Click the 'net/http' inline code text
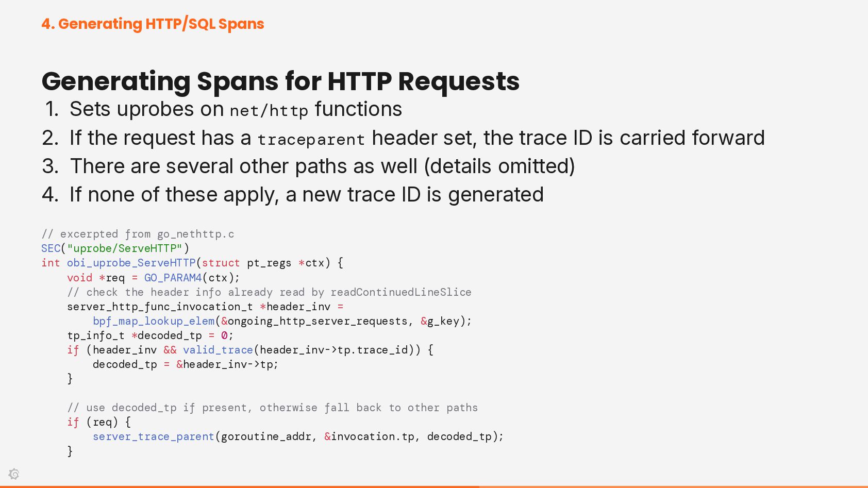 [x=269, y=110]
